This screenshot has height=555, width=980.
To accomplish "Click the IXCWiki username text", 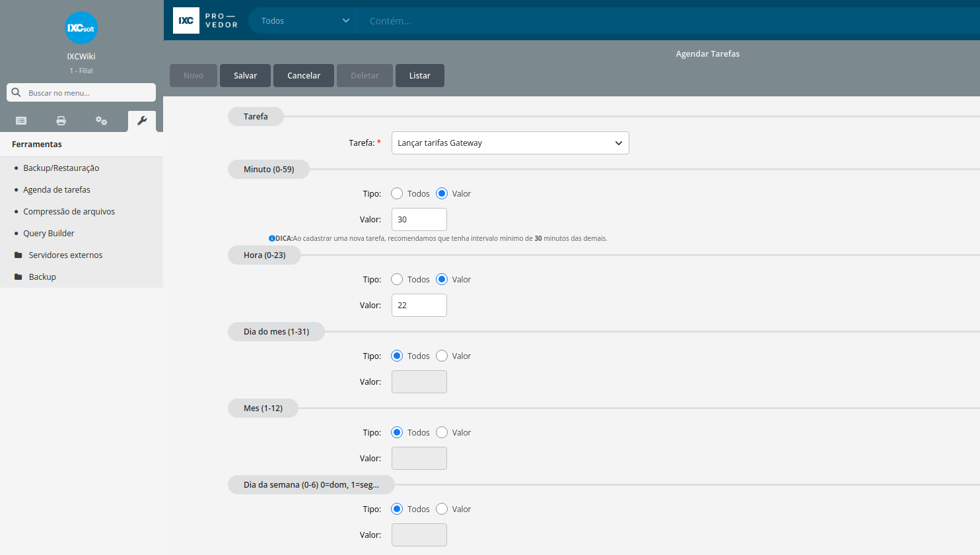I will tap(81, 56).
